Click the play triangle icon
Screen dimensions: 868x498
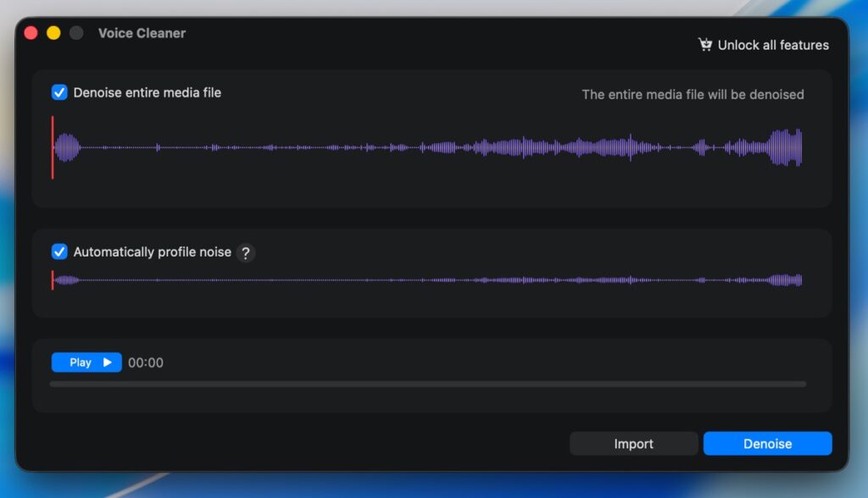[108, 362]
